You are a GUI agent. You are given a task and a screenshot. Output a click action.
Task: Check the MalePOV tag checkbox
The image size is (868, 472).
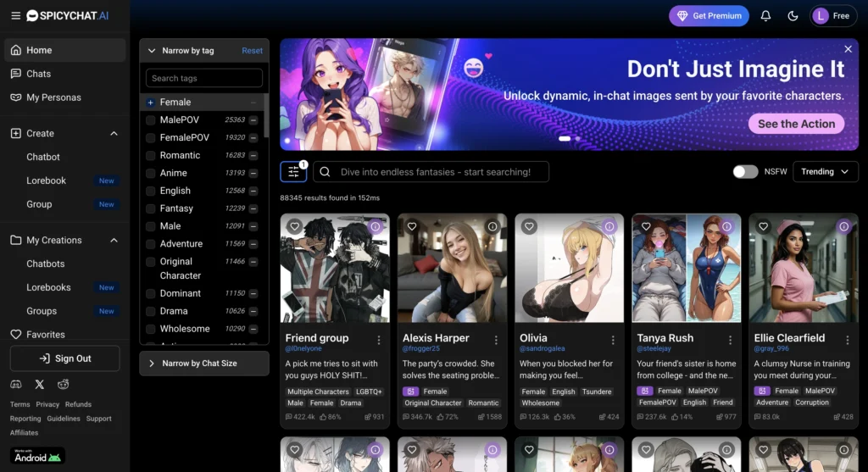pyautogui.click(x=150, y=120)
